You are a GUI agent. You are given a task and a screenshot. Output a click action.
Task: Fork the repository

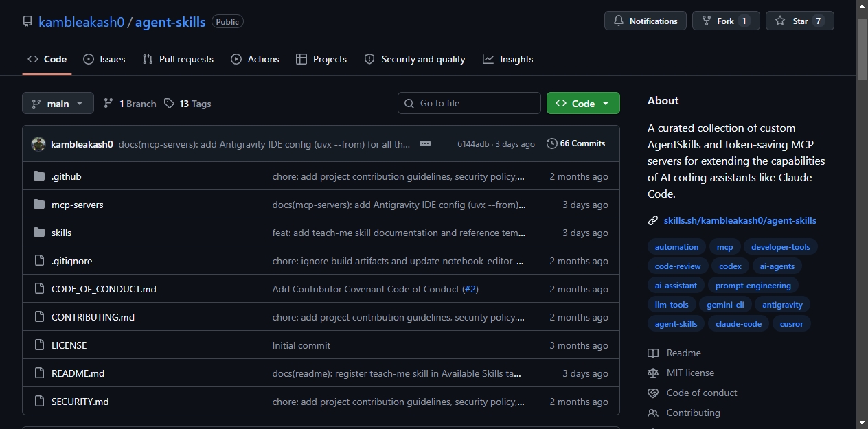(726, 21)
